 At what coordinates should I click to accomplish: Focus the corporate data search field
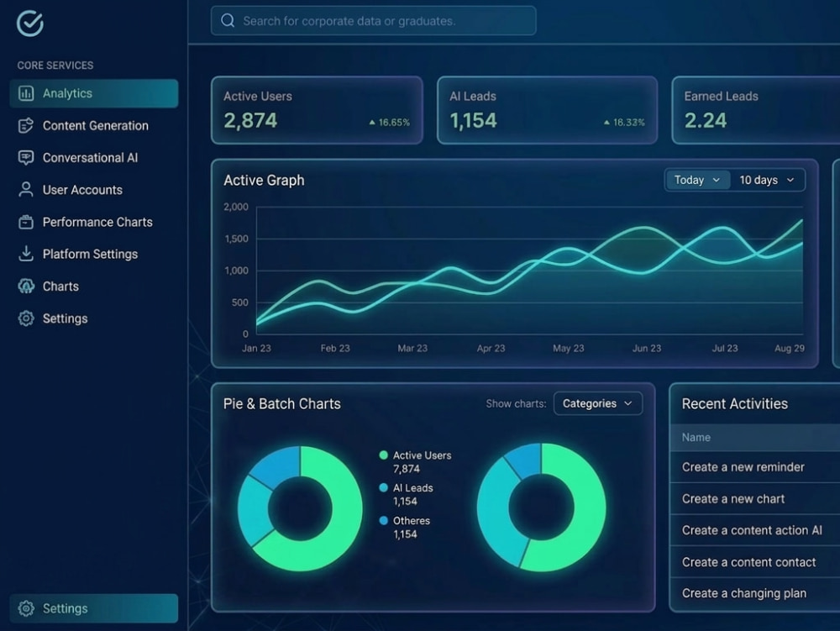point(374,20)
